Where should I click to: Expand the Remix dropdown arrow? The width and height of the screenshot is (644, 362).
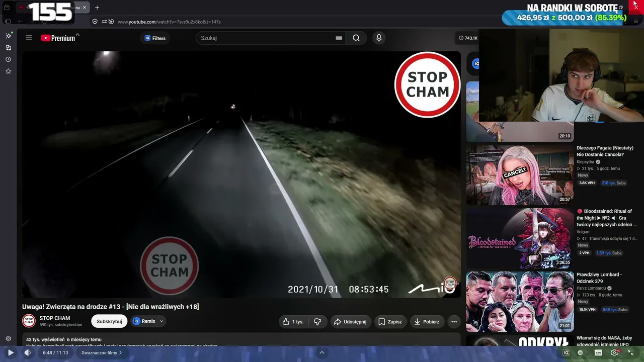point(162,321)
